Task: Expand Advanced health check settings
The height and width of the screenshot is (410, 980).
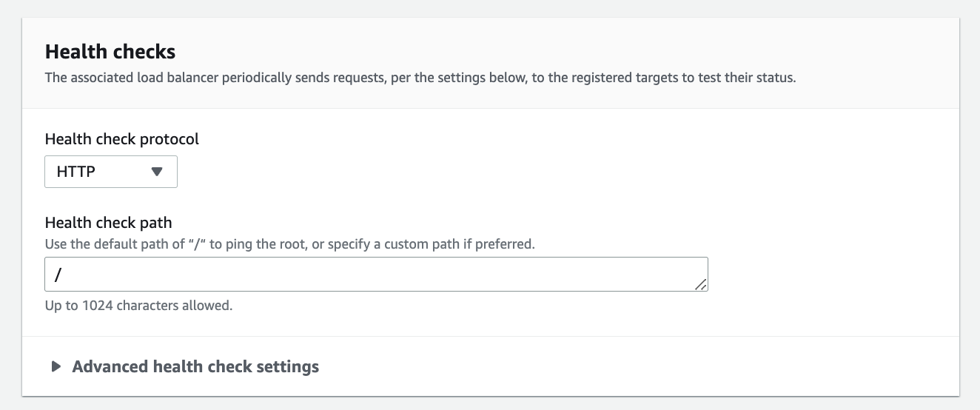Action: coord(195,366)
